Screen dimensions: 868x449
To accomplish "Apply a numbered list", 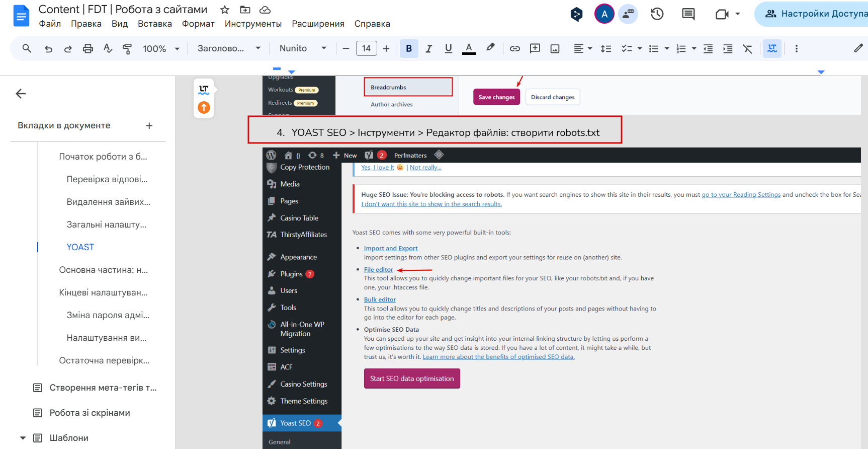I will [681, 49].
